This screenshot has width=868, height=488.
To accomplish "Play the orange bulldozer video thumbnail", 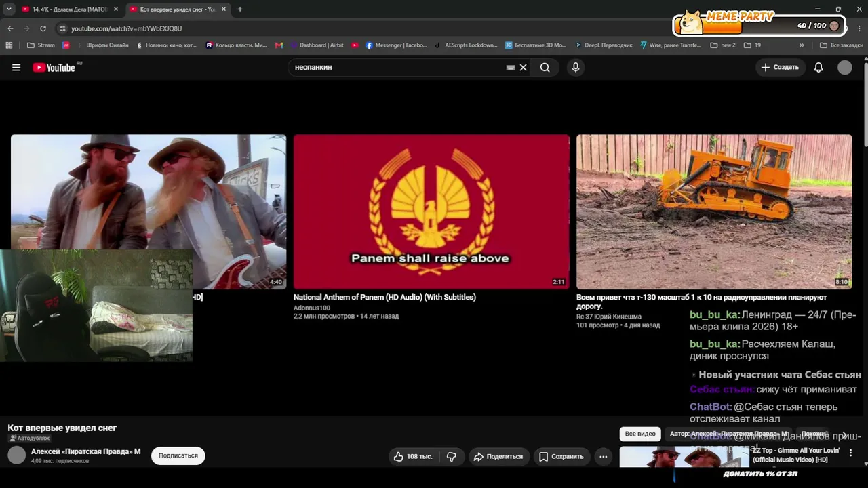I will [714, 211].
